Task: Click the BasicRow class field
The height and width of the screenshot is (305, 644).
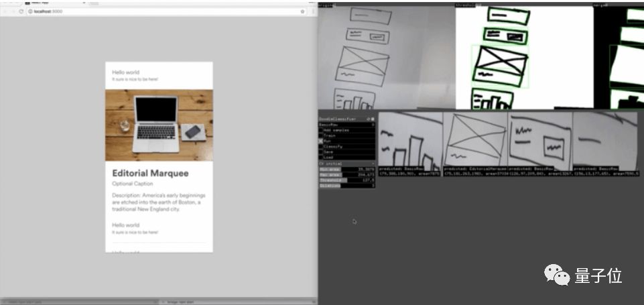Action: tap(347, 124)
